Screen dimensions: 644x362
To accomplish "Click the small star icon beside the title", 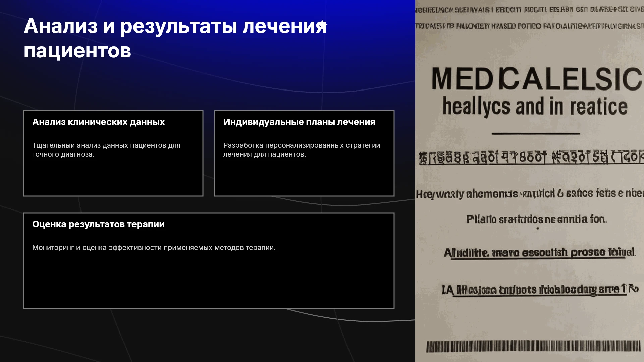I will coord(322,24).
